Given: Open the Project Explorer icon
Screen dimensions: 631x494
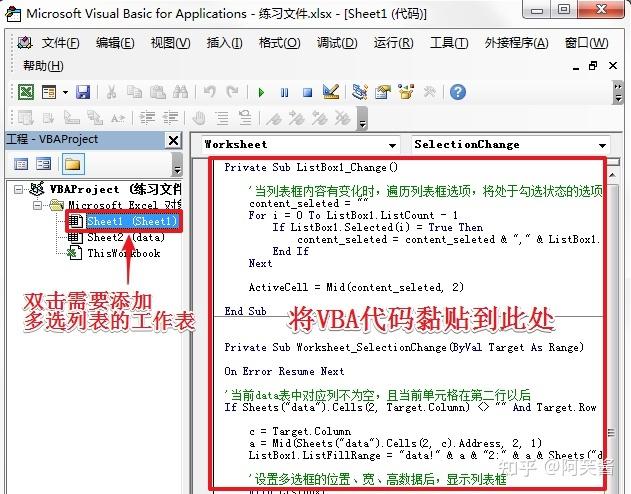Looking at the screenshot, I should click(x=360, y=92).
